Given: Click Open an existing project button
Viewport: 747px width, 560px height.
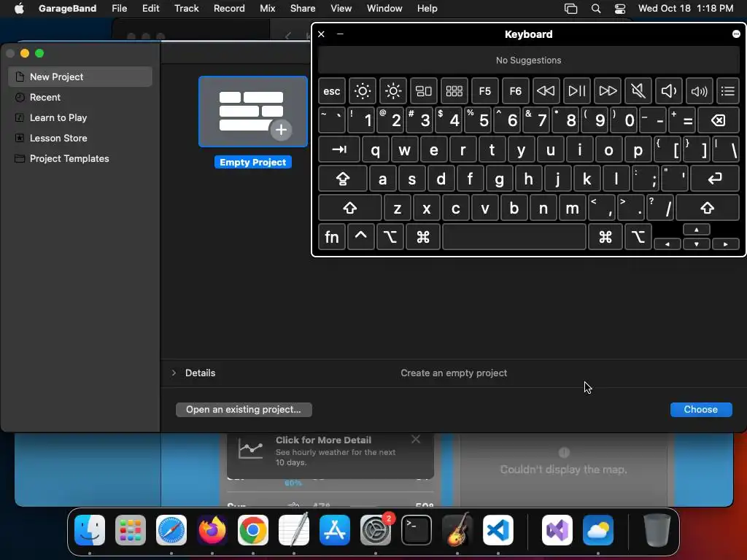Looking at the screenshot, I should (244, 410).
